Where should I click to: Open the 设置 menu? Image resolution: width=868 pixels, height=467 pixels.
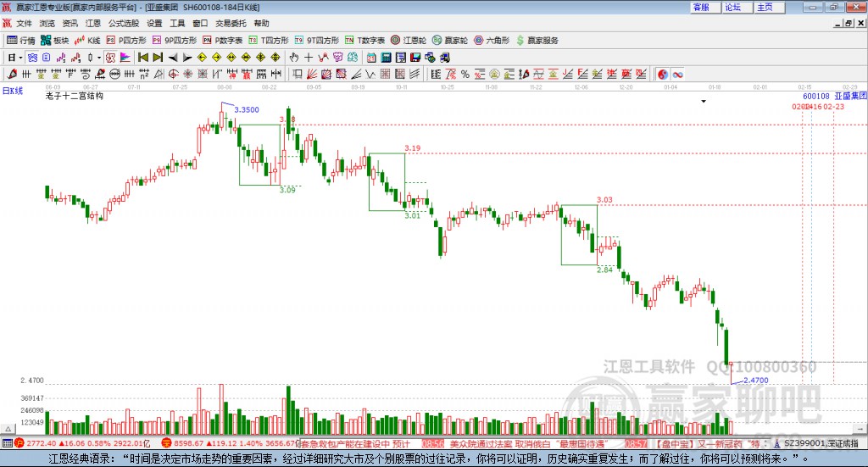pos(154,23)
